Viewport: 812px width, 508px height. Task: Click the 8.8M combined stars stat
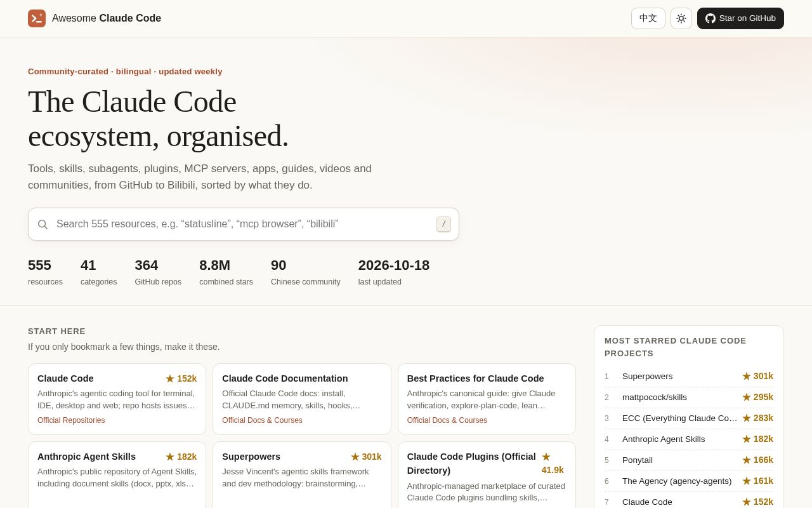226,272
